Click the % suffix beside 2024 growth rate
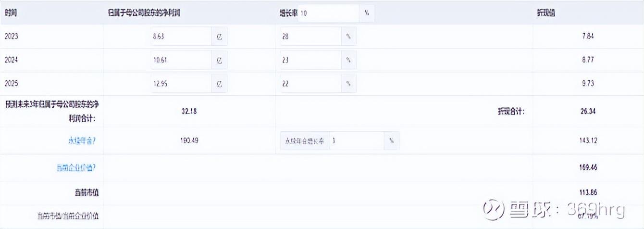The height and width of the screenshot is (229, 644). [x=348, y=60]
